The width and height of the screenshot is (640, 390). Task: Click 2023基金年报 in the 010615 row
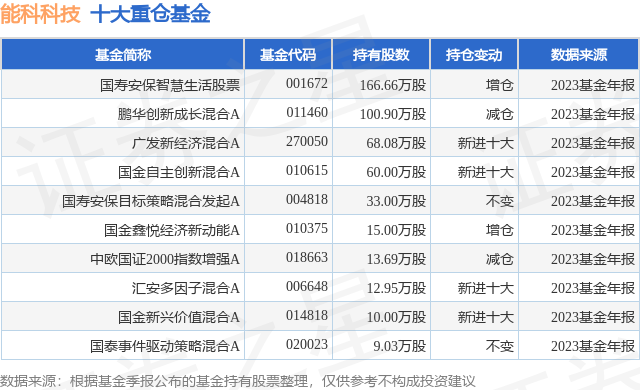pos(593,172)
